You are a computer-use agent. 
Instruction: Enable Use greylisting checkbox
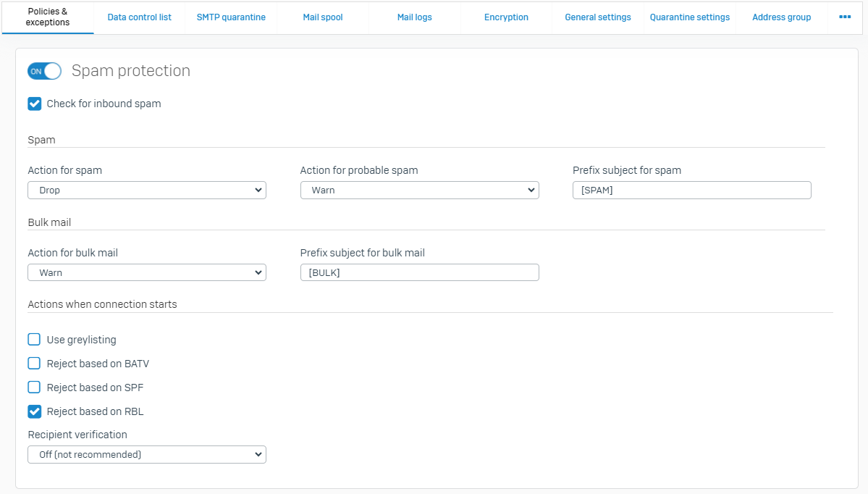[x=35, y=340]
